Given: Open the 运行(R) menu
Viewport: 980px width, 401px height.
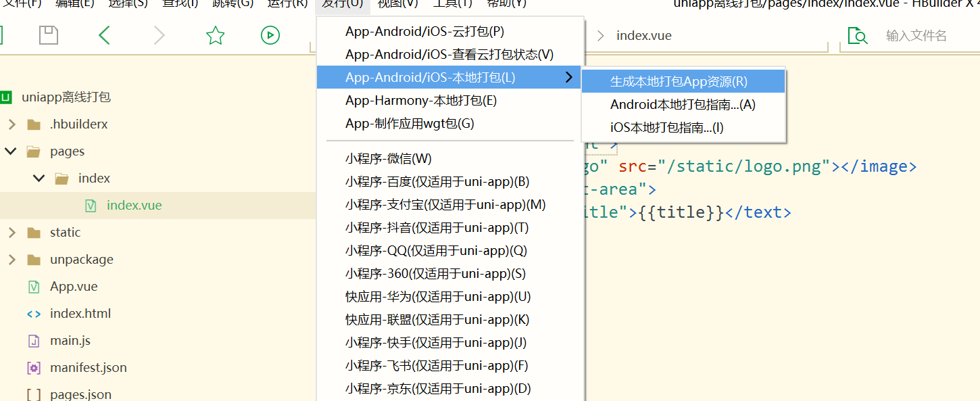Looking at the screenshot, I should 287,3.
